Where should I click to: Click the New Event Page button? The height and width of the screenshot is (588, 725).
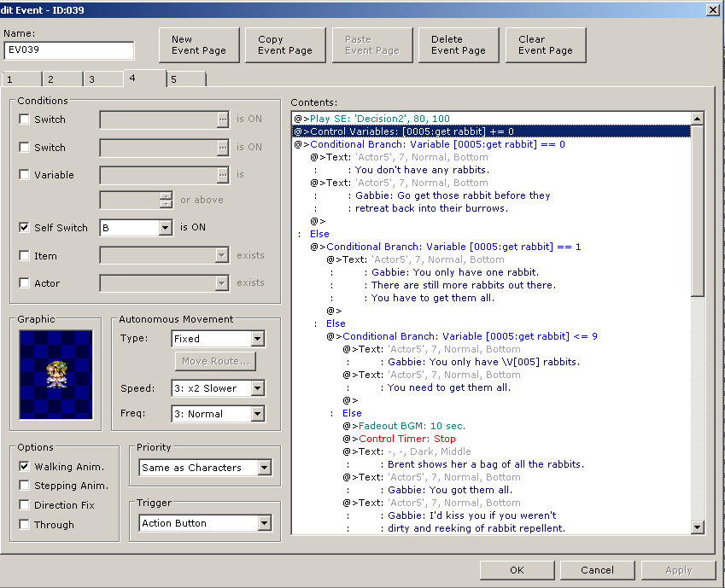click(198, 45)
